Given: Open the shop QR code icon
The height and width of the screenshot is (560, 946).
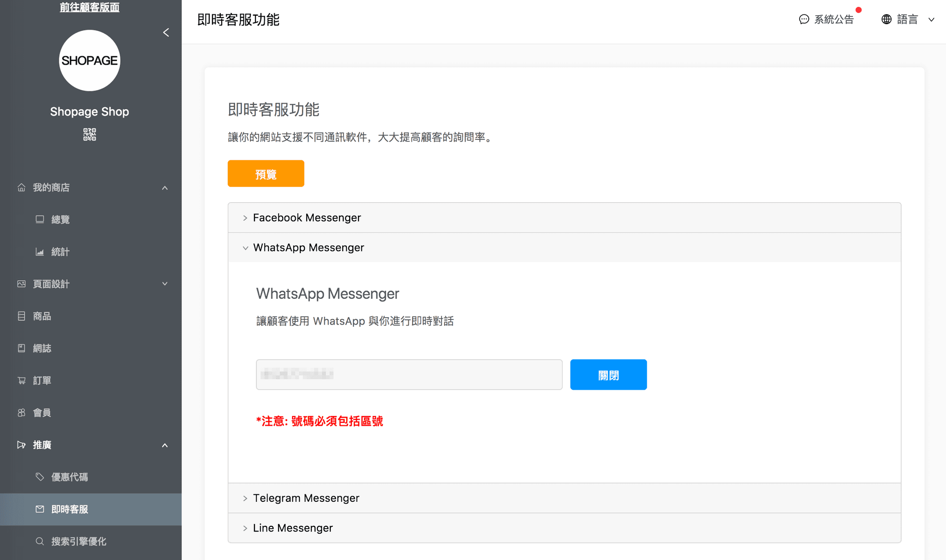Looking at the screenshot, I should point(90,134).
